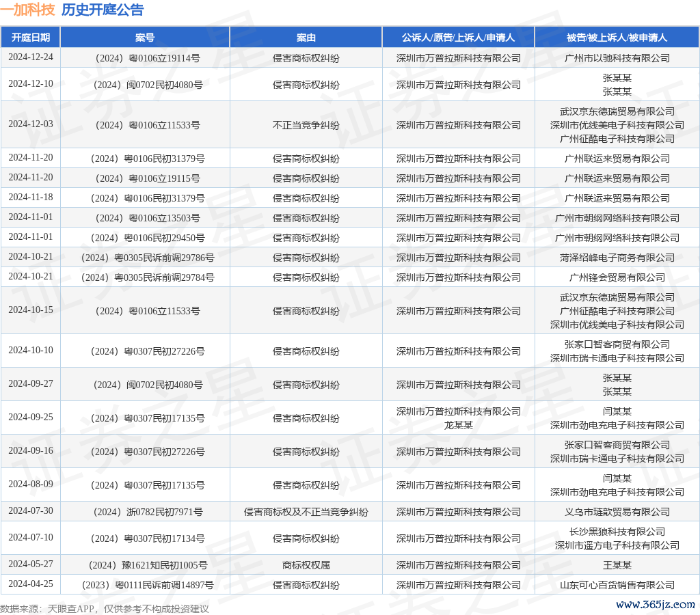Click defendant 深圳市遥方电子科技有限公司
The image size is (700, 615).
[x=617, y=546]
